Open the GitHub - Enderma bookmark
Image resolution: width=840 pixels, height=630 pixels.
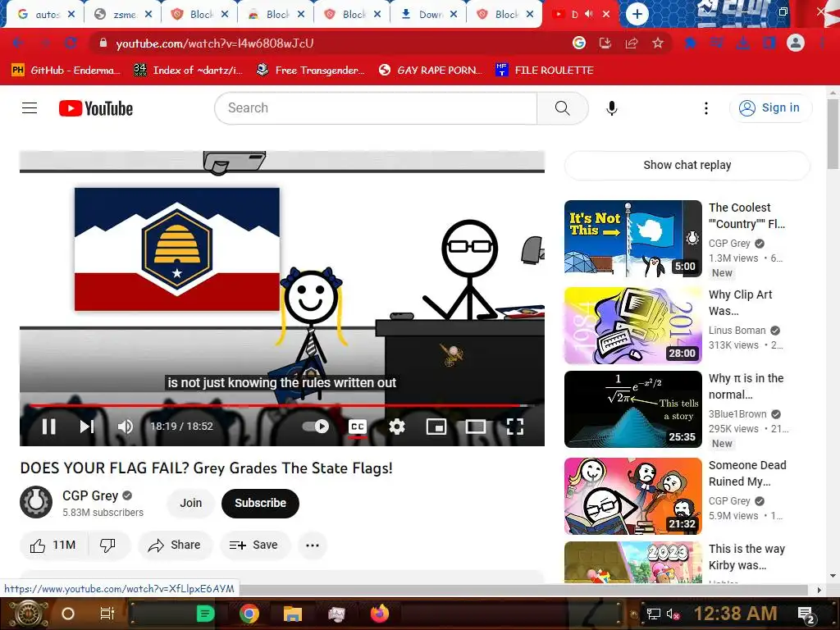(64, 71)
